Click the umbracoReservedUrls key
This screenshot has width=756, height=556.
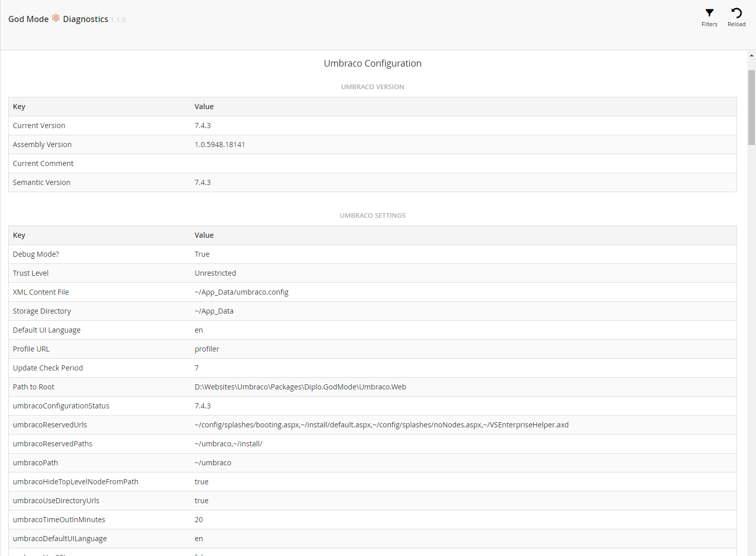pos(50,425)
